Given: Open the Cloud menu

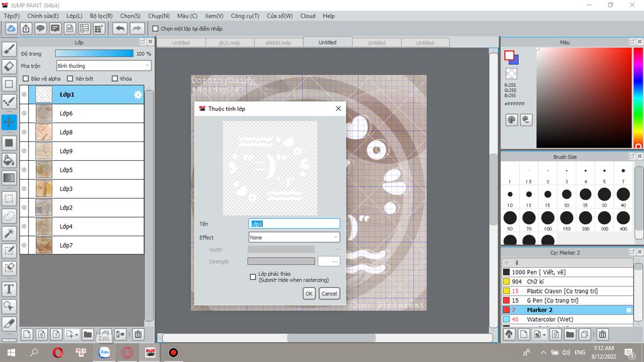Looking at the screenshot, I should pyautogui.click(x=308, y=16).
